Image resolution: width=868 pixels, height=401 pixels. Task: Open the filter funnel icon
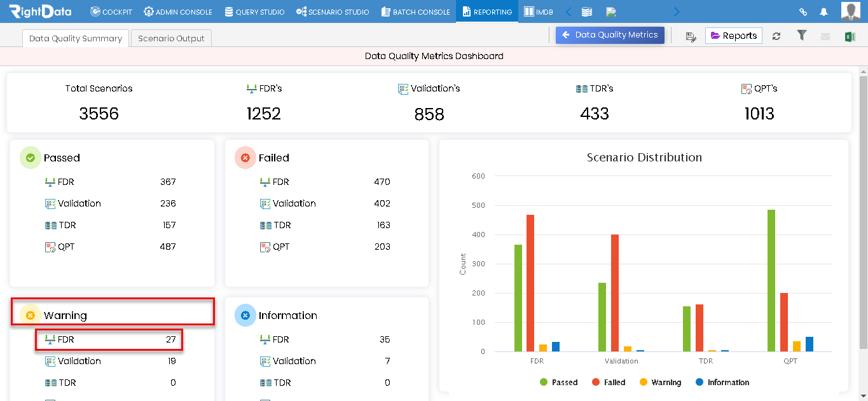tap(802, 36)
